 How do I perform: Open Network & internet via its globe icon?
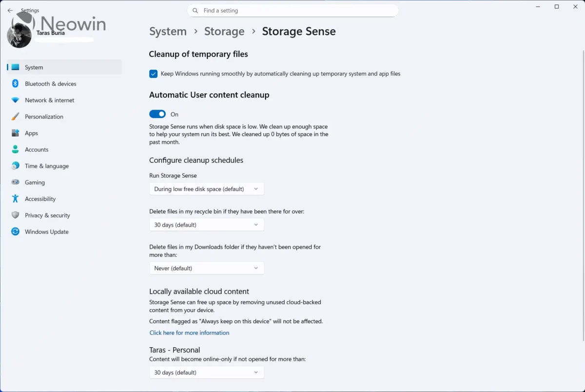coord(15,100)
